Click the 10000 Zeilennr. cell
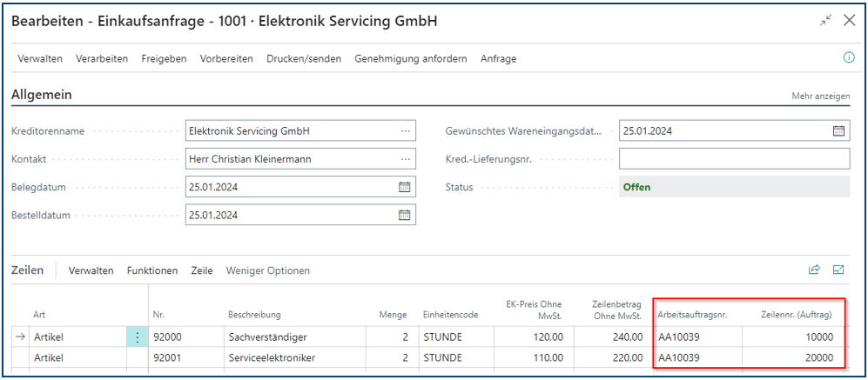The image size is (868, 380). (x=791, y=337)
